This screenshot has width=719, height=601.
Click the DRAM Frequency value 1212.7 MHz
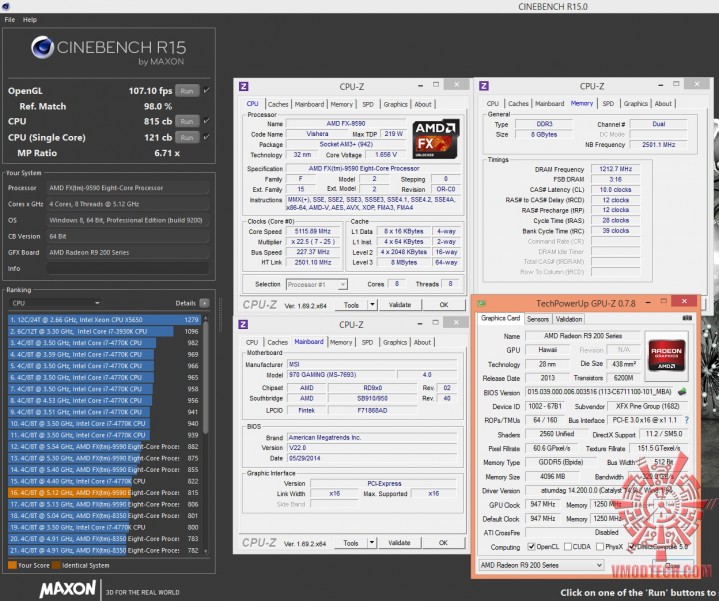tap(615, 169)
